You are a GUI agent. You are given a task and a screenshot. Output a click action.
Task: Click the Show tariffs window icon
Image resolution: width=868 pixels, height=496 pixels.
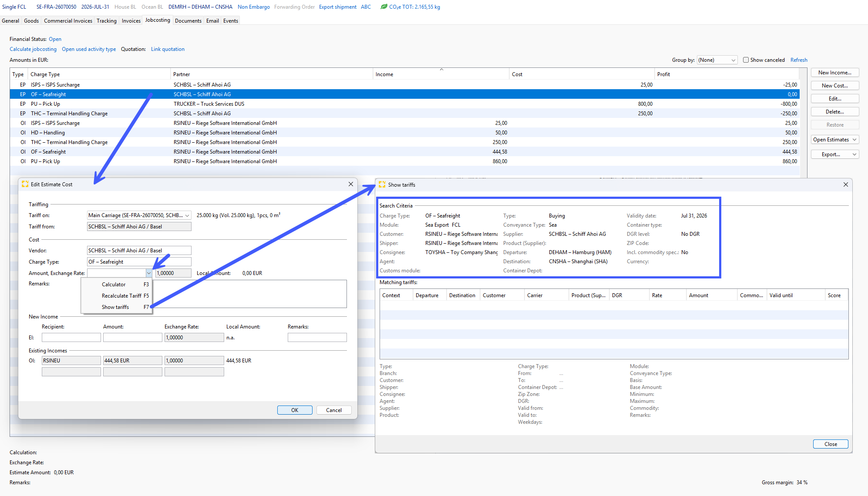382,184
